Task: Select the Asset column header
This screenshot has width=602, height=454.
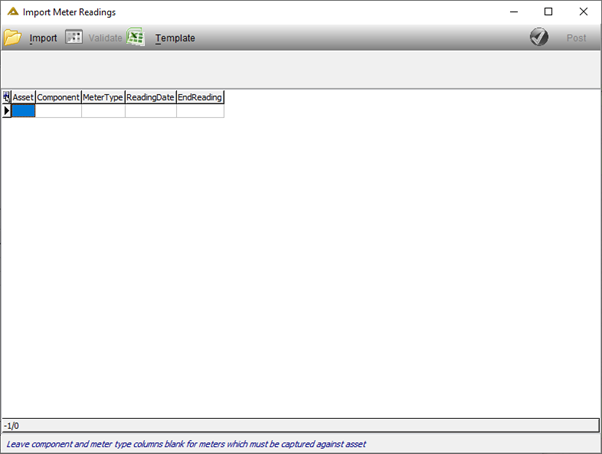Action: 23,97
